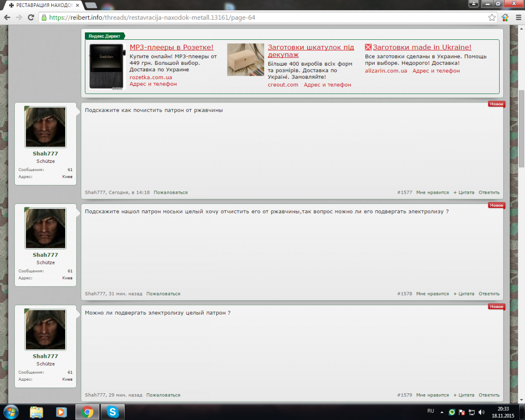Viewport: 525px width, 420px height.
Task: Open permalink #1578
Action: pos(405,294)
